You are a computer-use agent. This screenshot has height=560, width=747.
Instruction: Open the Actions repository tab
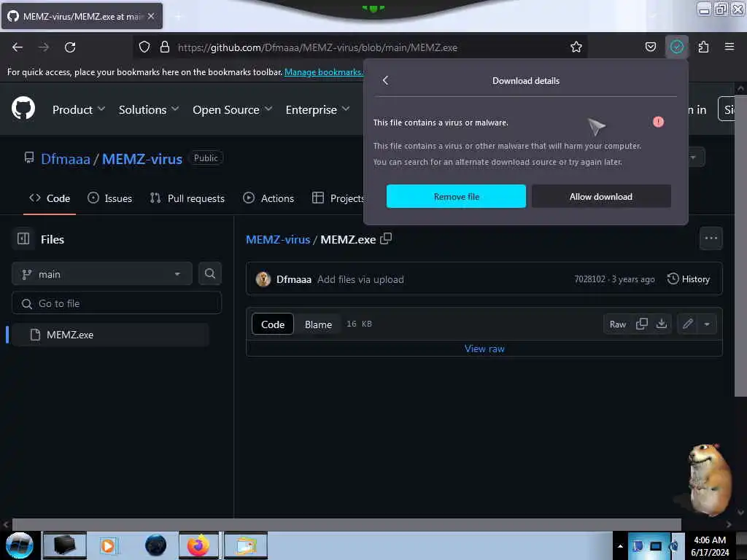pos(268,198)
